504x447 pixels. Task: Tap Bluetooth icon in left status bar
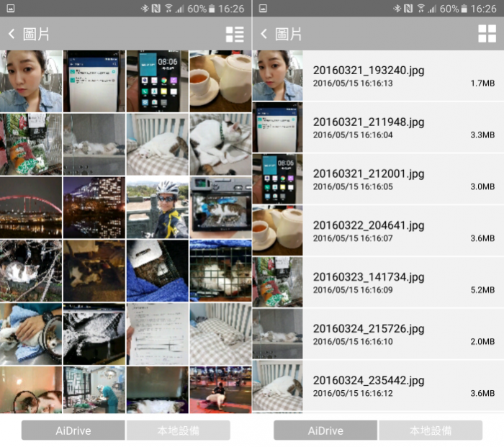[x=145, y=9]
